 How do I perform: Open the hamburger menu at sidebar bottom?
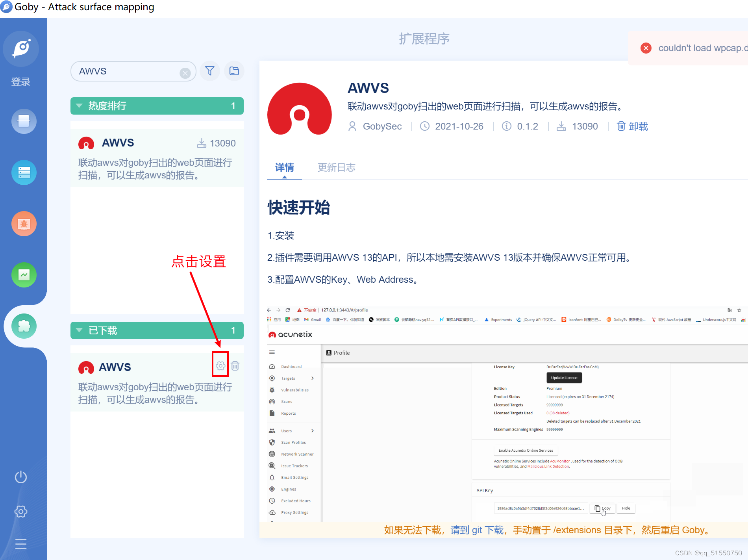pyautogui.click(x=21, y=544)
